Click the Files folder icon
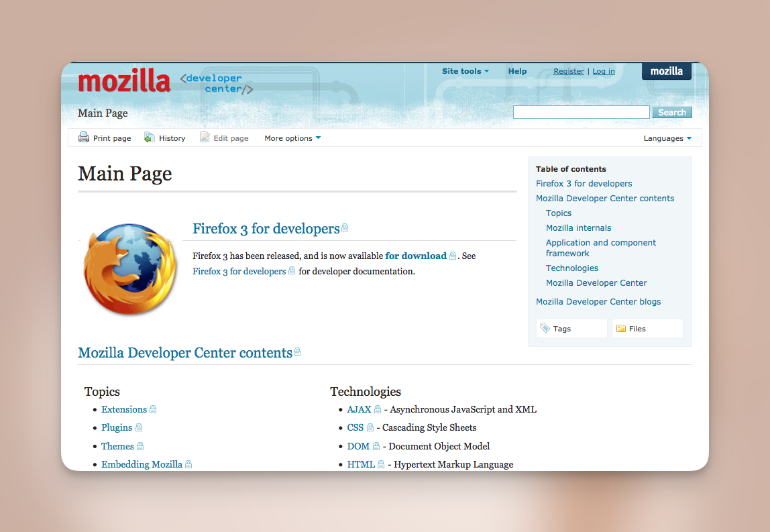This screenshot has height=532, width=770. [621, 328]
